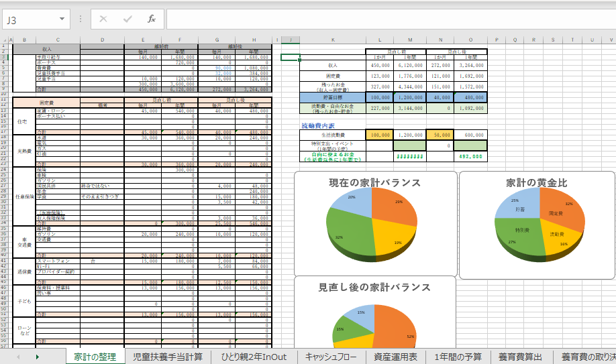Screen dimensions: 616x364
Task: Open the 児童扶養手当計算 sheet tab
Action: (168, 357)
